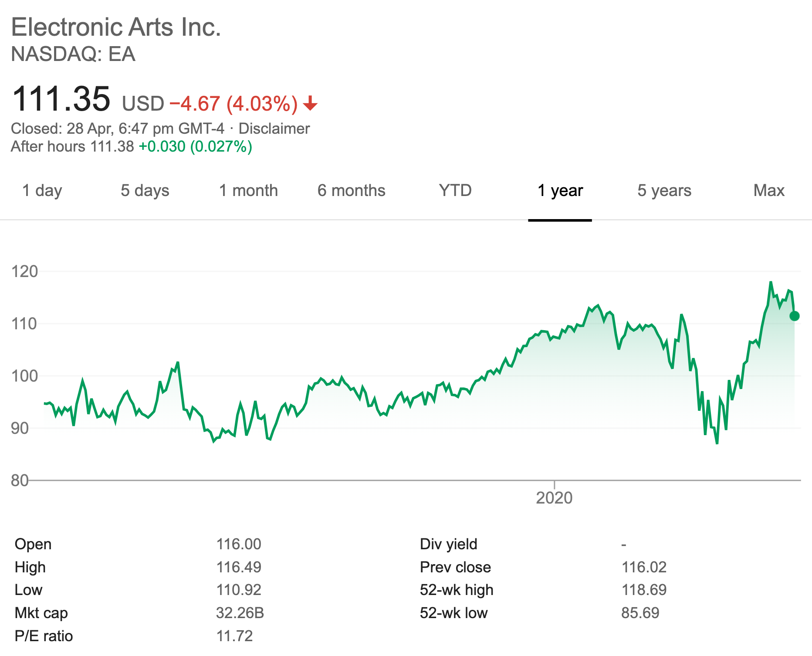Click the Mkt cap value 32.26B
The height and width of the screenshot is (656, 812).
coord(240,613)
